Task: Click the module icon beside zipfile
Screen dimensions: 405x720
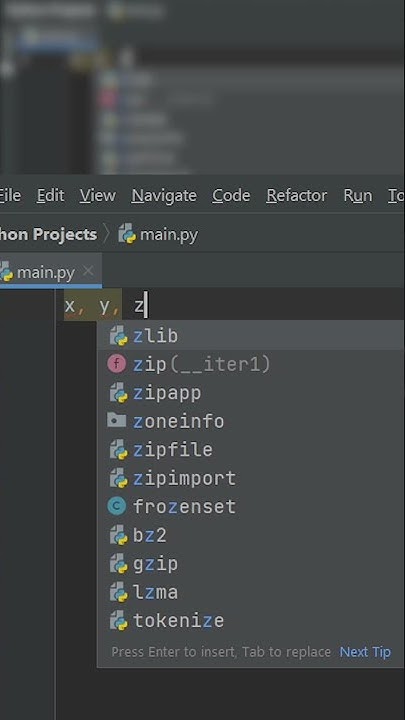Action: pos(118,450)
